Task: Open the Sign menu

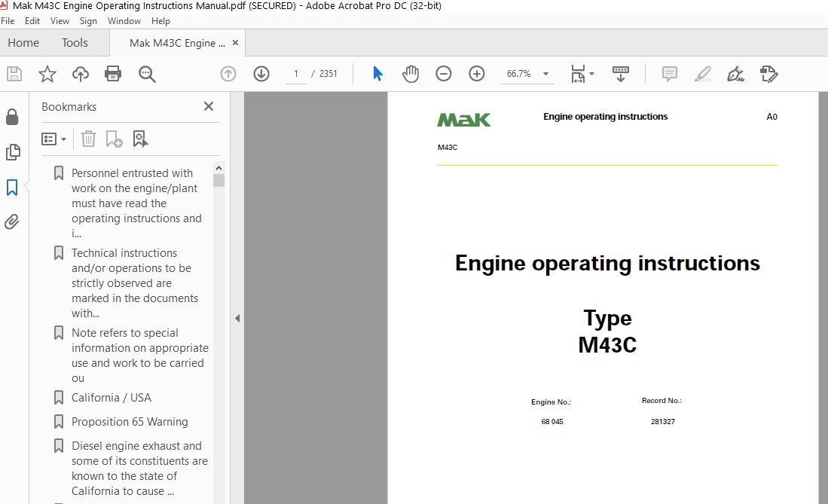Action: pyautogui.click(x=88, y=20)
